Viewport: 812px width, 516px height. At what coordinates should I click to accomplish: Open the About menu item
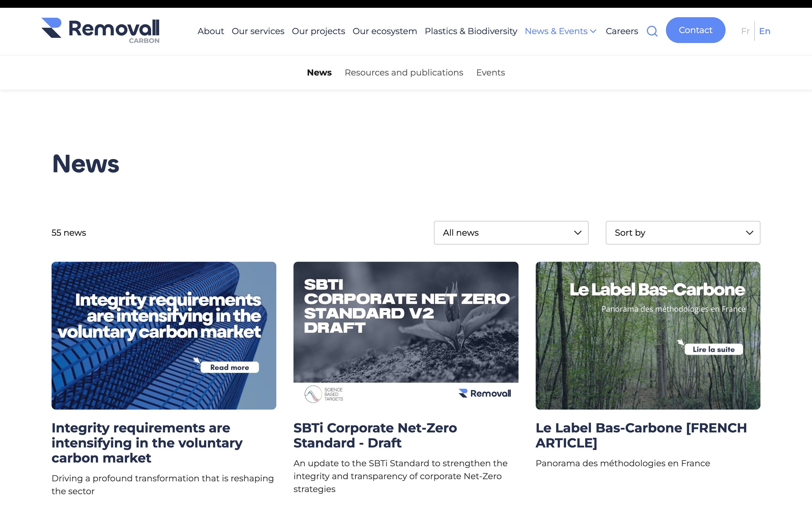(211, 31)
